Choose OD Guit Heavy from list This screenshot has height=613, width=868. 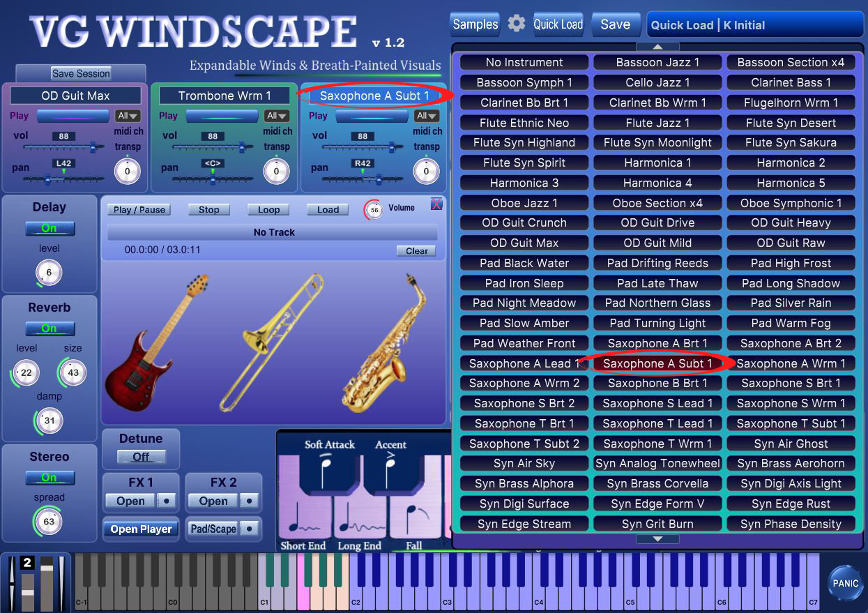click(x=791, y=222)
